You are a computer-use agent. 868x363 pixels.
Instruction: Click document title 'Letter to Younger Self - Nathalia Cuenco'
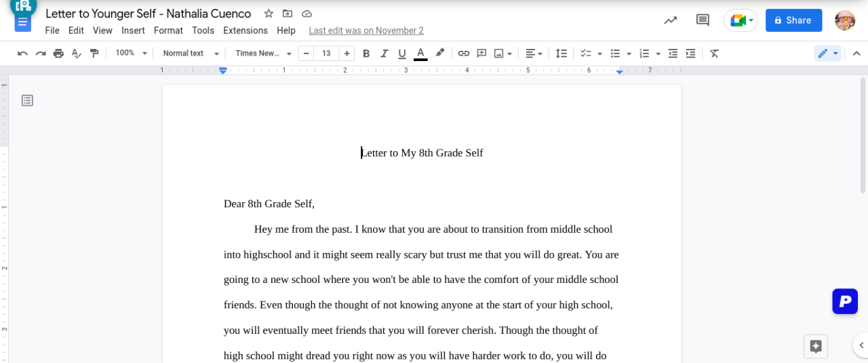149,14
